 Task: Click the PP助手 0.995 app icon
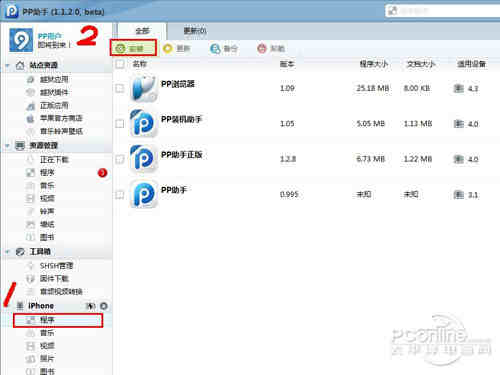(143, 194)
